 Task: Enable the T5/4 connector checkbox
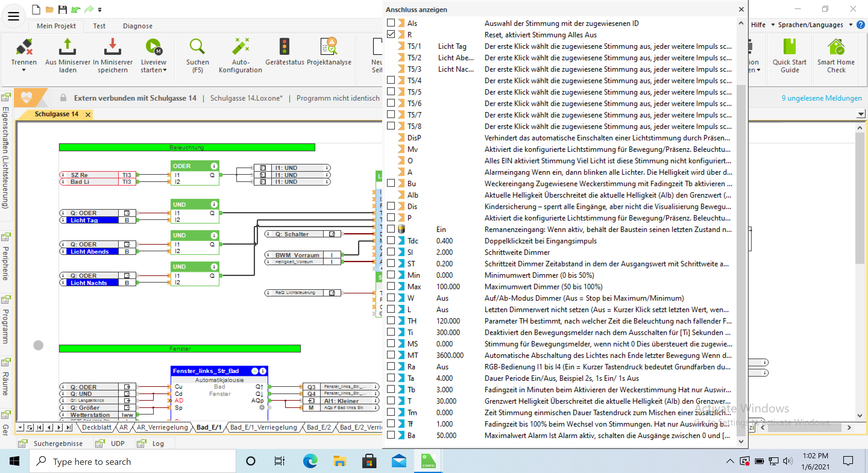tap(391, 80)
